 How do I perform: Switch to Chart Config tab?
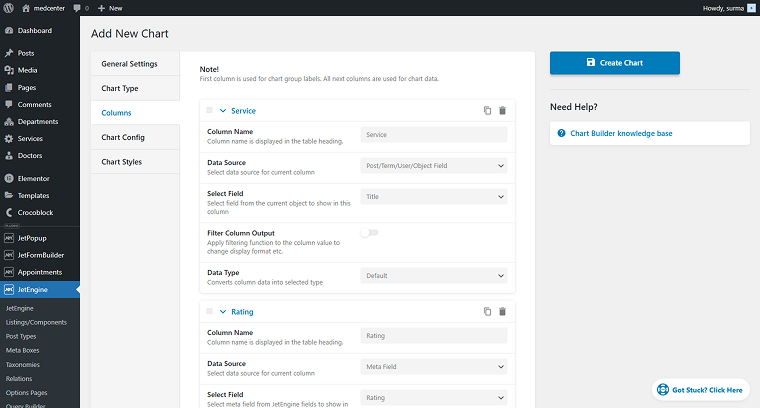click(135, 137)
